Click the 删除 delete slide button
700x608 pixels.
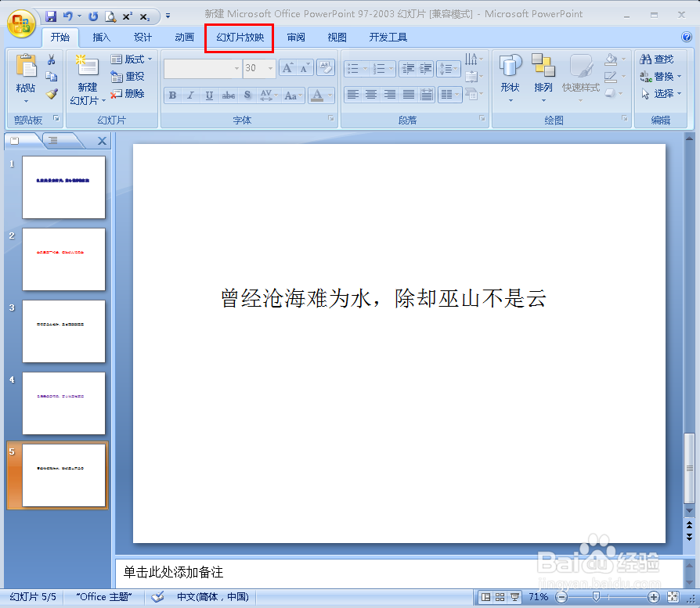tap(128, 94)
